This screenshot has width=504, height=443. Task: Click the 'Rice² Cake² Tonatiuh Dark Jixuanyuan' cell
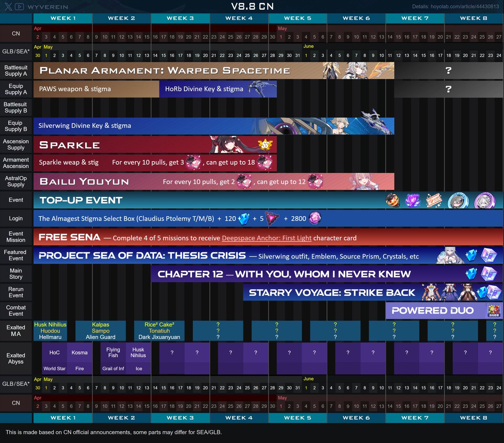[x=159, y=331]
